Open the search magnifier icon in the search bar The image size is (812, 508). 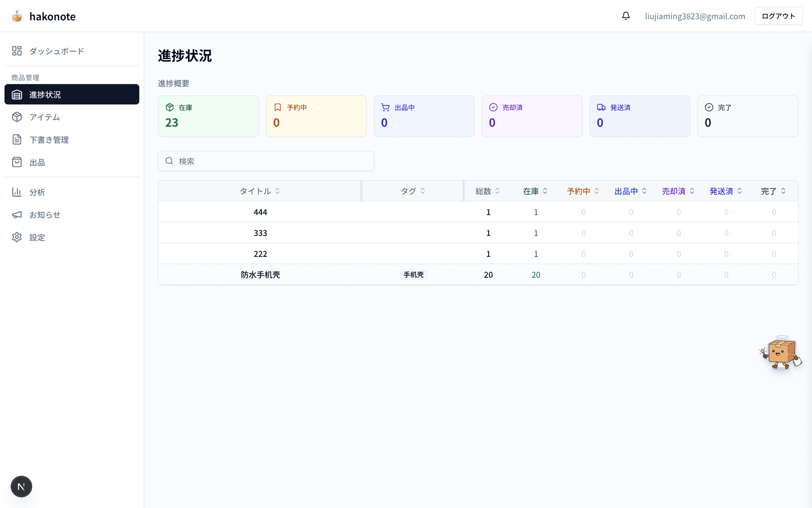[x=169, y=161]
